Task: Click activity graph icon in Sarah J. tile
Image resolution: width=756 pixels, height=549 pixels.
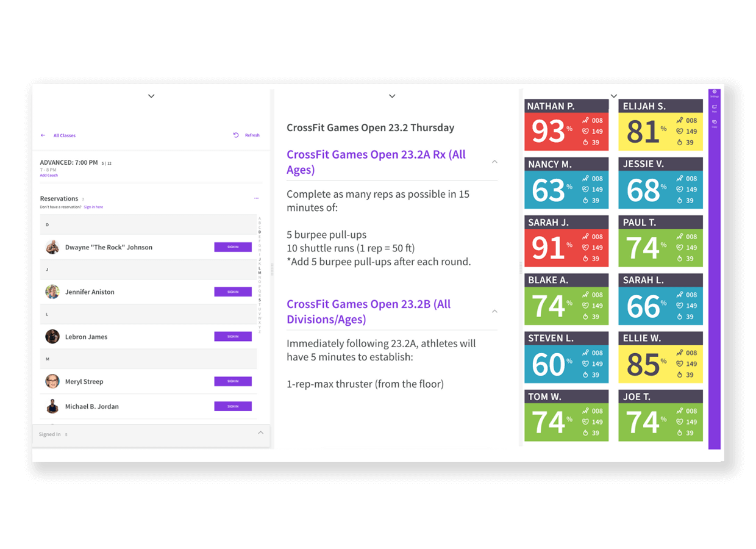Action: pyautogui.click(x=585, y=237)
